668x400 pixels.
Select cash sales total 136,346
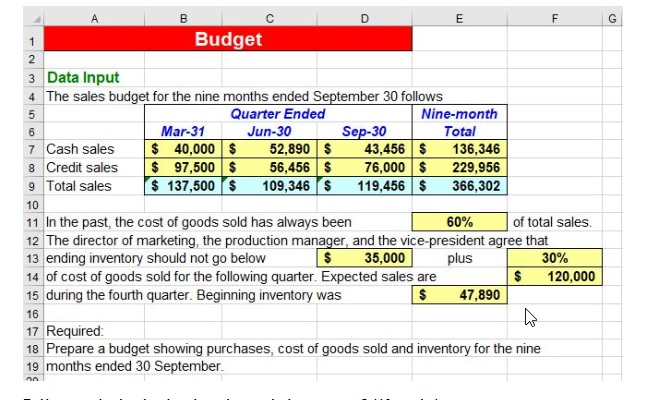click(460, 149)
